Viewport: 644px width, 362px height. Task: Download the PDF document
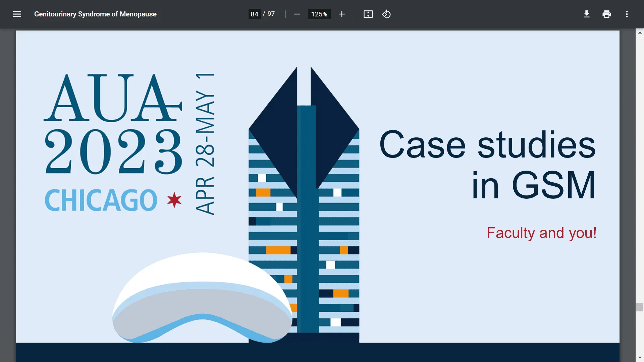[587, 14]
